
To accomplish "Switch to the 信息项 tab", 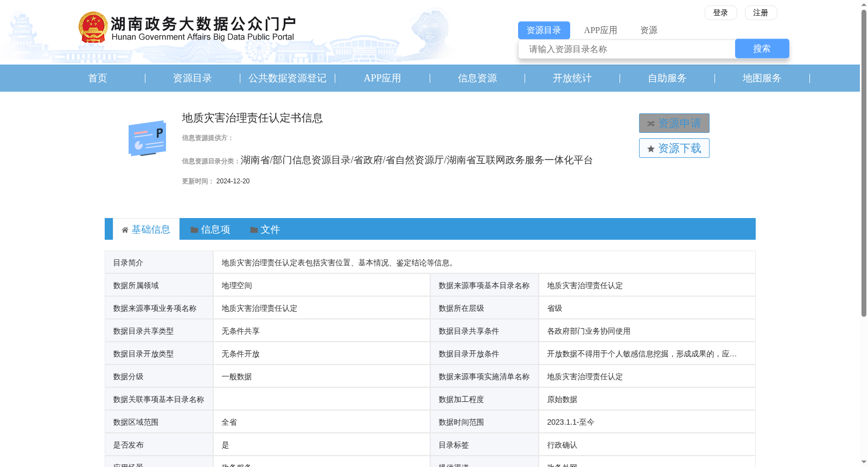I will [210, 229].
